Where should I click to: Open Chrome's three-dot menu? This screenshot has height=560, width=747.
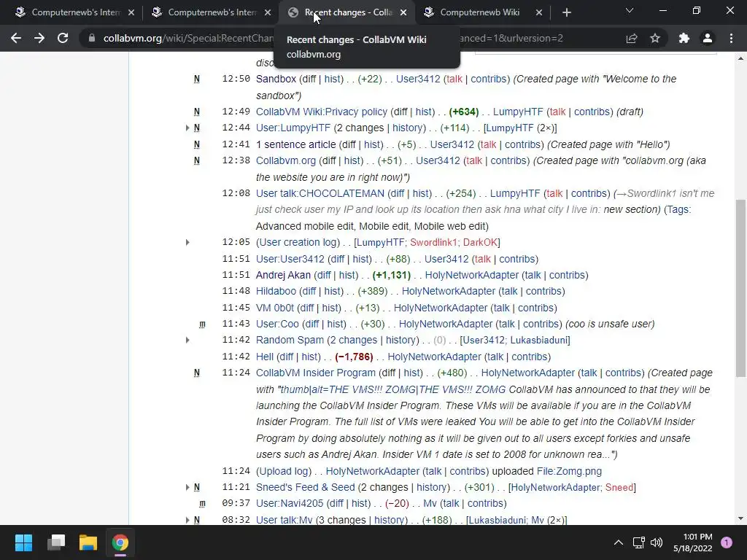click(731, 38)
